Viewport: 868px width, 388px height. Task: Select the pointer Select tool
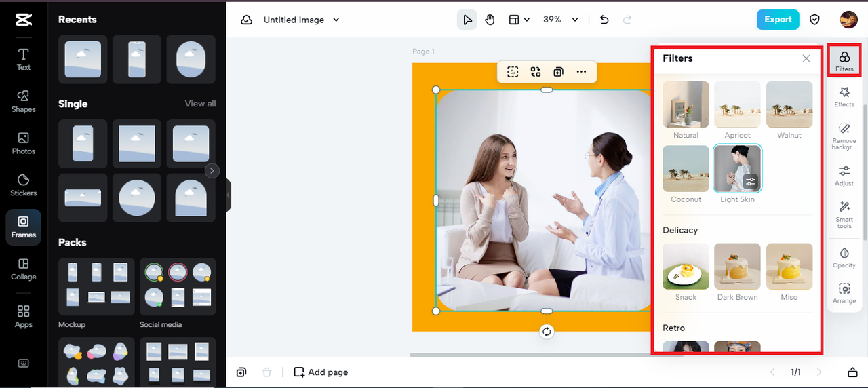click(467, 20)
